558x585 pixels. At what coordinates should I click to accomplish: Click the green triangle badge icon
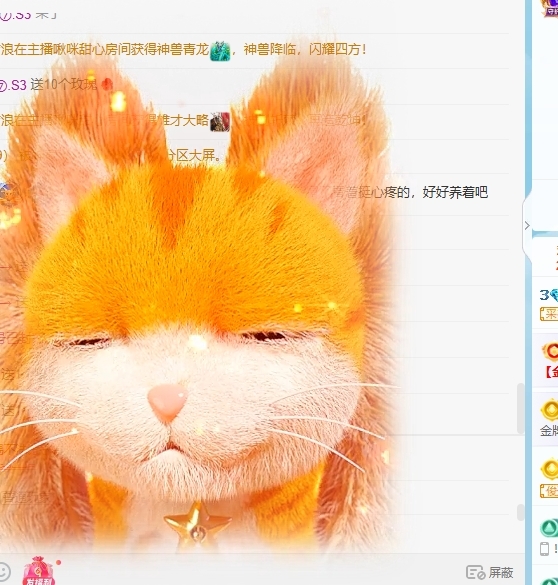[x=549, y=528]
